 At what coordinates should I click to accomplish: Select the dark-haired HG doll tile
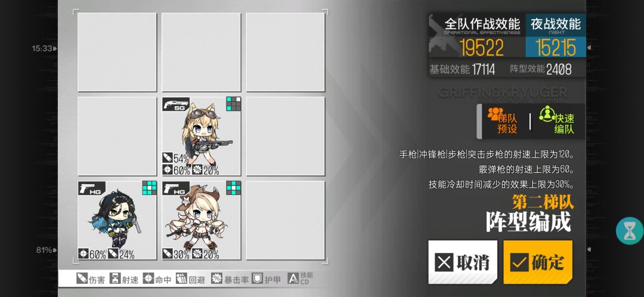click(117, 220)
